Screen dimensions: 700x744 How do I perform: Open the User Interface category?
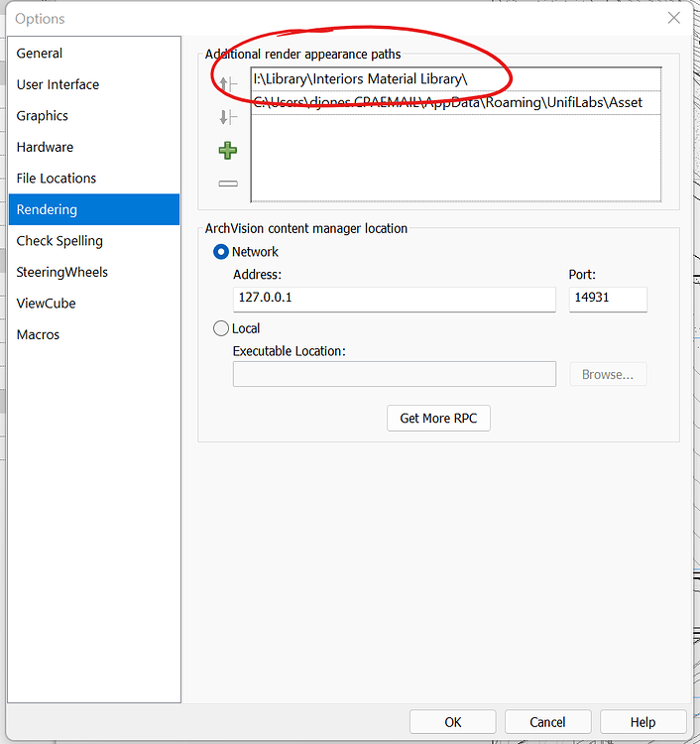pyautogui.click(x=94, y=84)
